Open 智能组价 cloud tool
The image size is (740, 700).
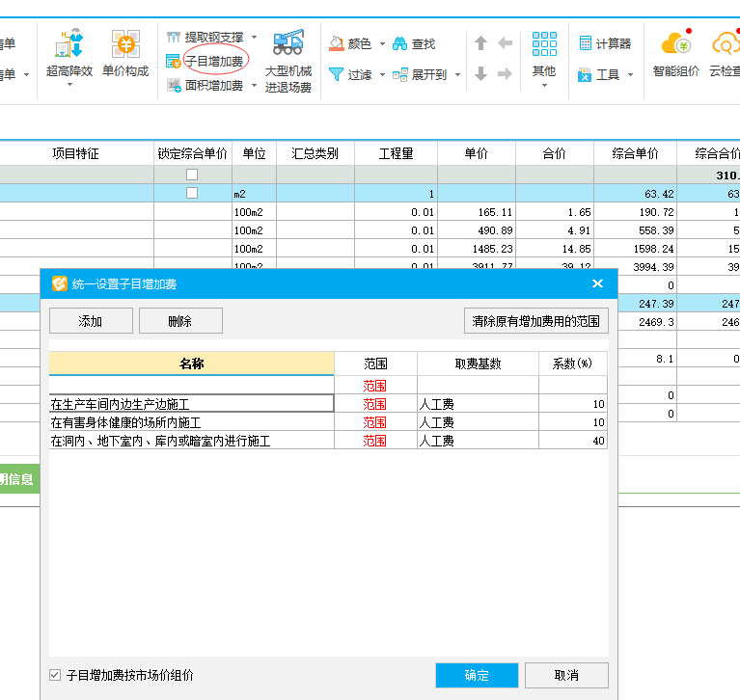tap(675, 53)
